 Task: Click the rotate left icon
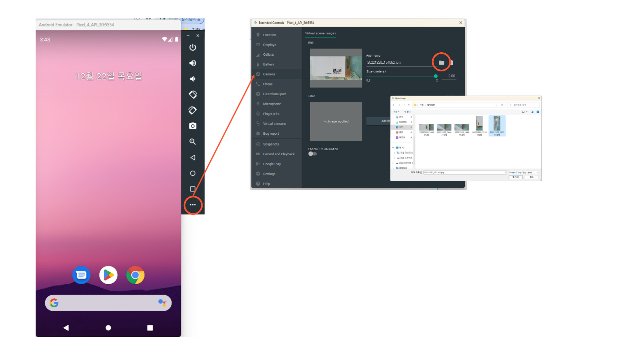point(193,95)
